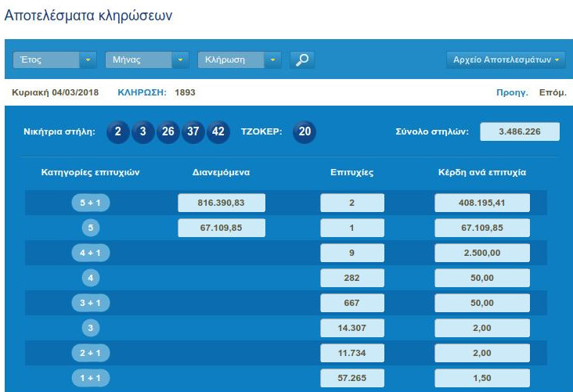Viewport: 573px width, 392px height.
Task: Click the ΤΖΟΚΕΡ label
Action: (x=261, y=131)
